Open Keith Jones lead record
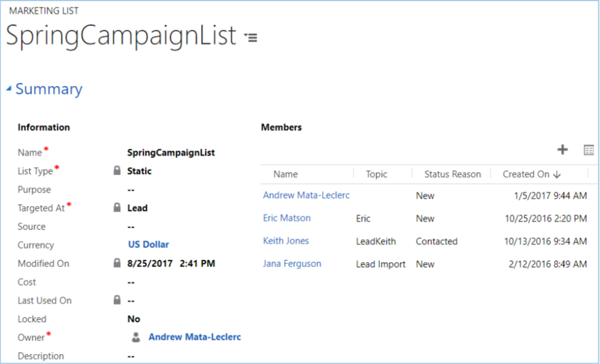This screenshot has height=364, width=600. click(286, 241)
